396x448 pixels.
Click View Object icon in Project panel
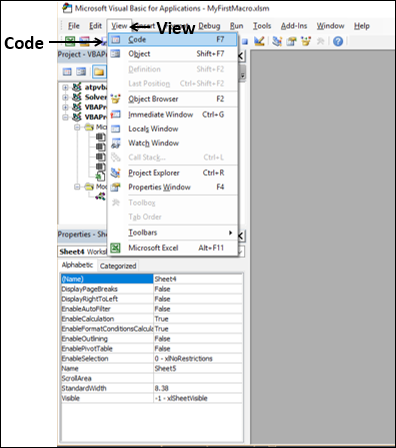click(x=81, y=72)
